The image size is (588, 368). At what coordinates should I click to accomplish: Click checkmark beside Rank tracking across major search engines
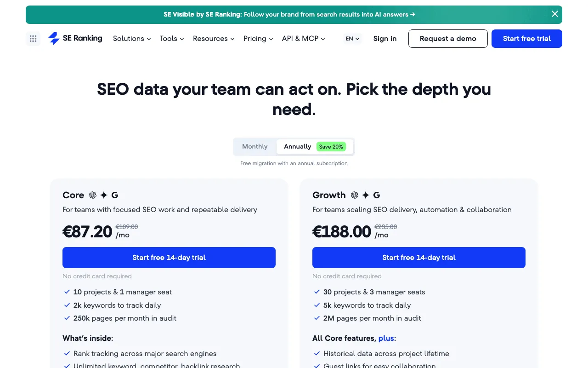click(x=67, y=353)
